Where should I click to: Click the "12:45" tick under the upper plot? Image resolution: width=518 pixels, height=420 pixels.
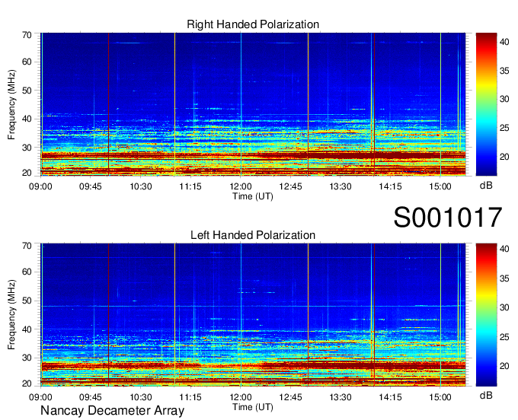coord(290,186)
